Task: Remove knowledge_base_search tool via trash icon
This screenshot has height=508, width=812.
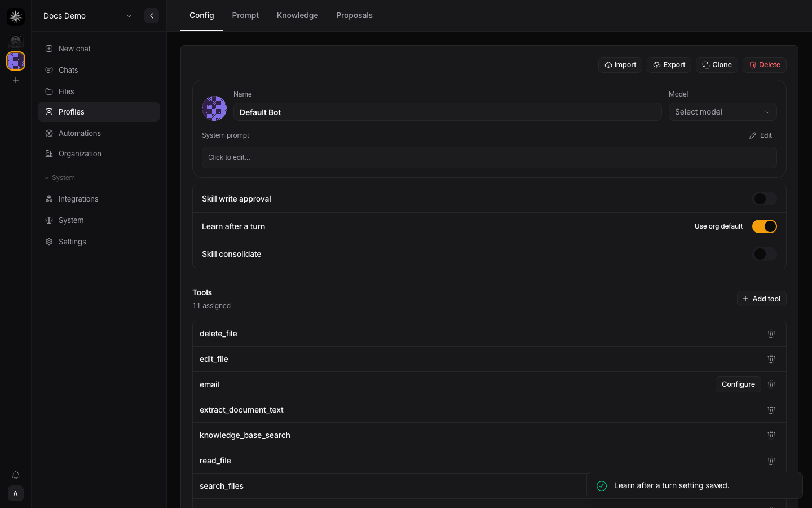Action: 771,435
